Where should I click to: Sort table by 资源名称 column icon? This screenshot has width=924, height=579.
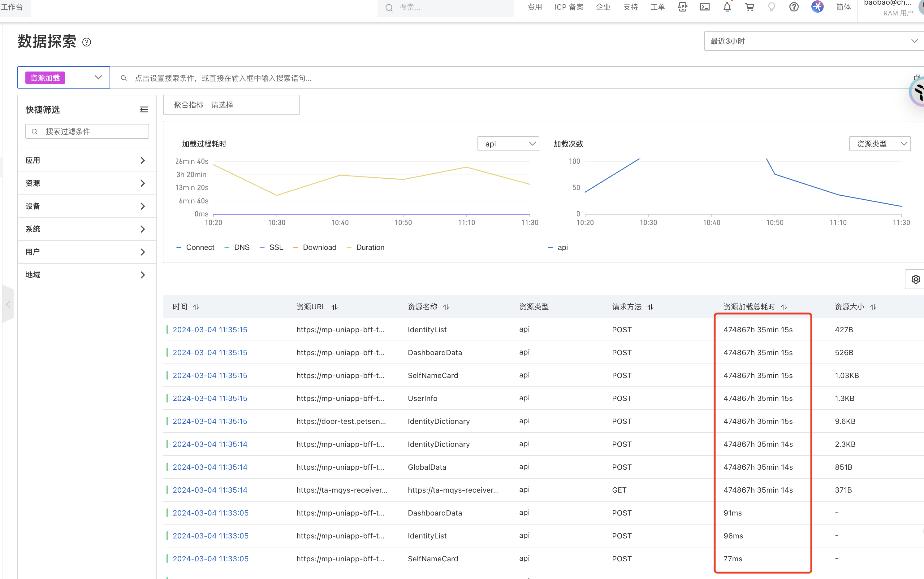[446, 307]
